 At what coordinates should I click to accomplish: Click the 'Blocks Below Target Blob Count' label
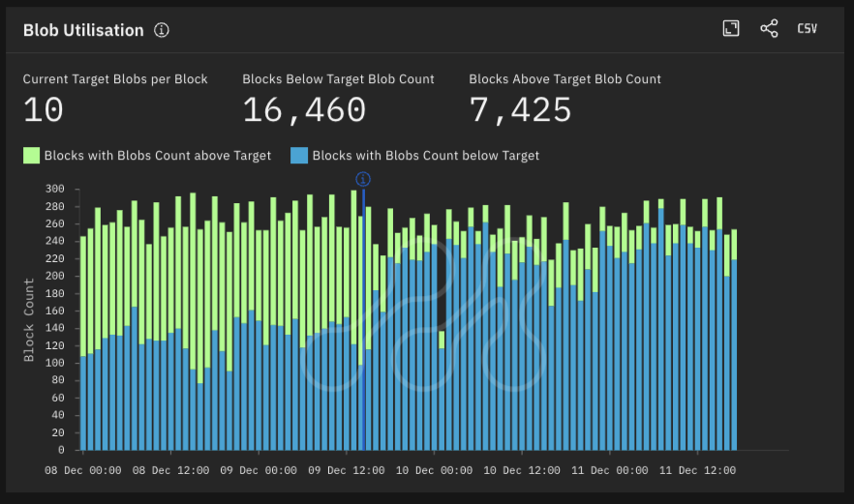pyautogui.click(x=338, y=79)
